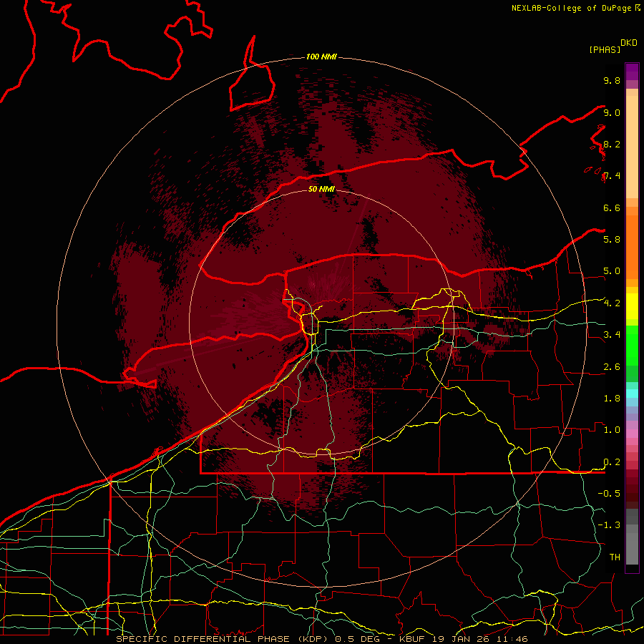This screenshot has height=644, width=644.
Task: Click the 50 NMI range ring label
Action: (321, 189)
